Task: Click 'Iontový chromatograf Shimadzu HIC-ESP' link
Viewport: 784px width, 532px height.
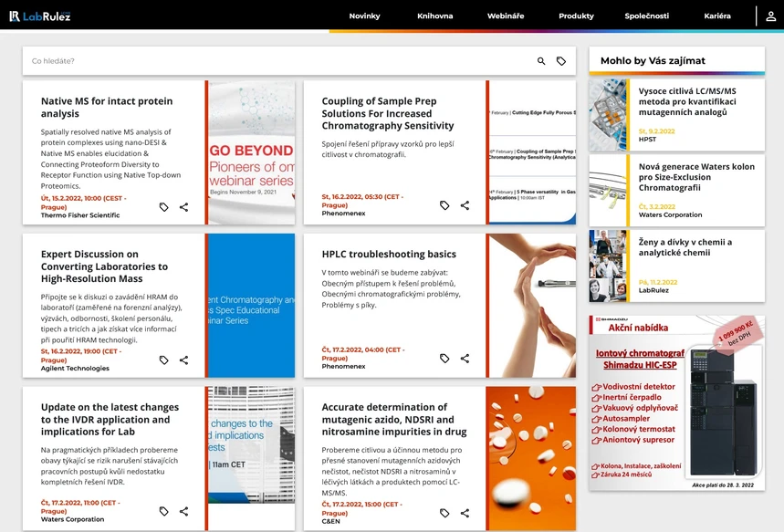Action: [x=640, y=359]
